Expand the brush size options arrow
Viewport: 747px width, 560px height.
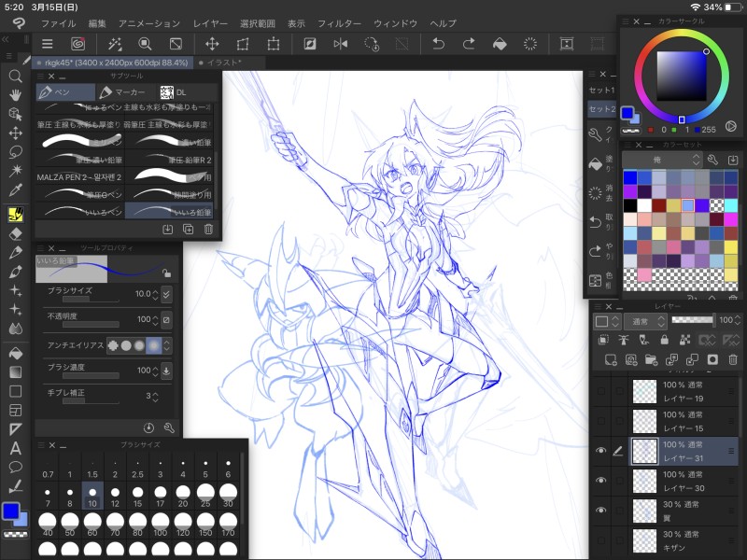[167, 294]
